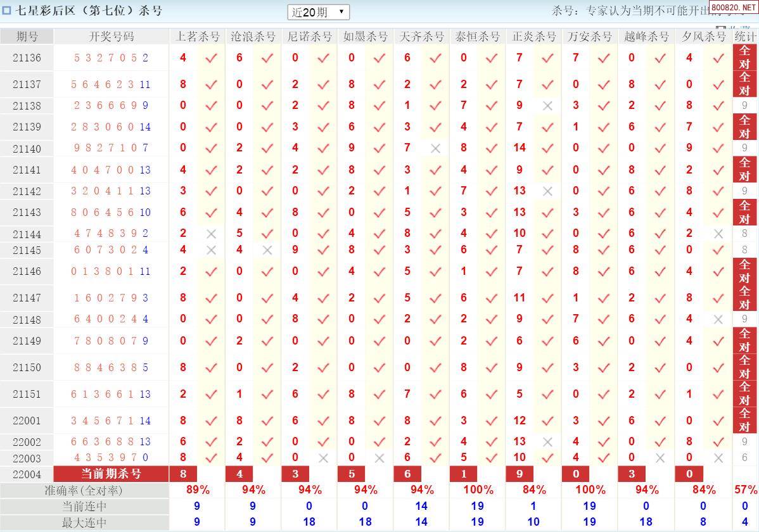Select the 天齐杀号 column header

pos(421,36)
